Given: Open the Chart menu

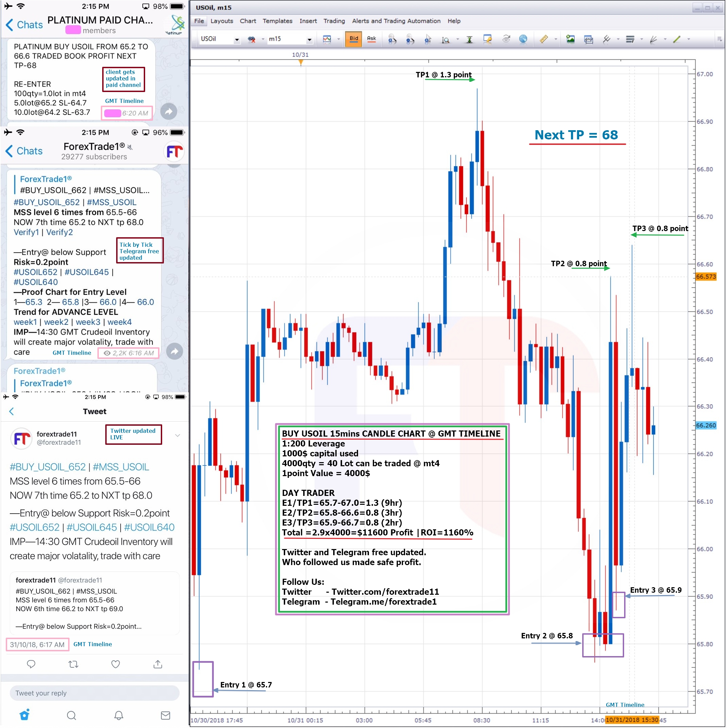Looking at the screenshot, I should click(247, 21).
